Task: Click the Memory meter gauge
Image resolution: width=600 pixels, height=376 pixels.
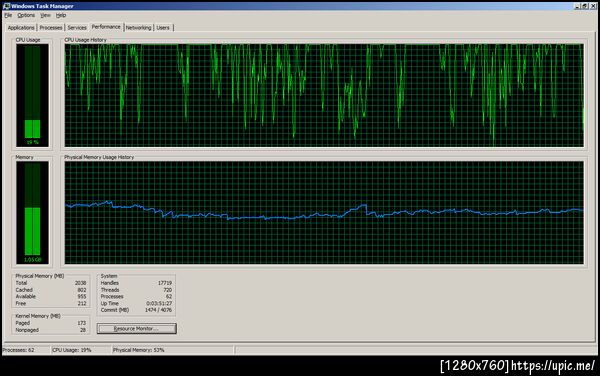Action: pyautogui.click(x=33, y=213)
